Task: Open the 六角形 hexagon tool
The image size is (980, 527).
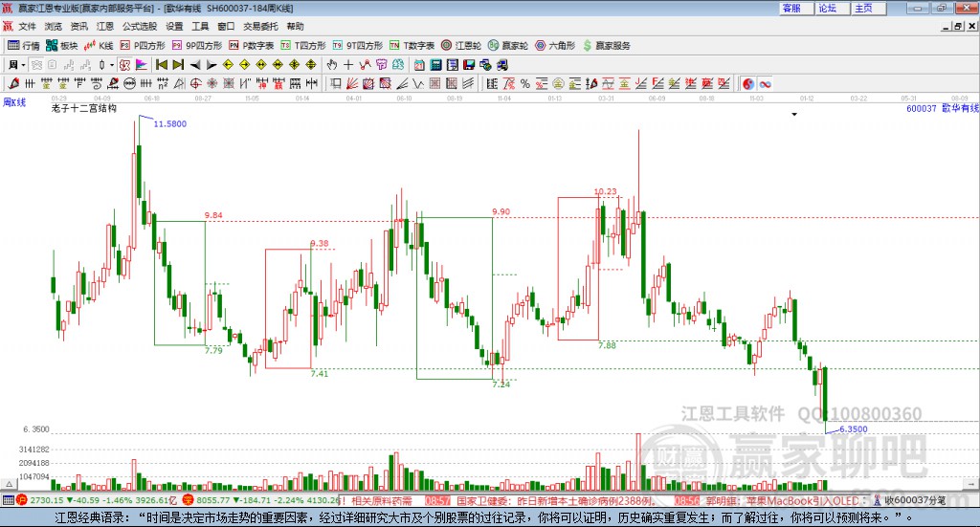Action: [555, 46]
